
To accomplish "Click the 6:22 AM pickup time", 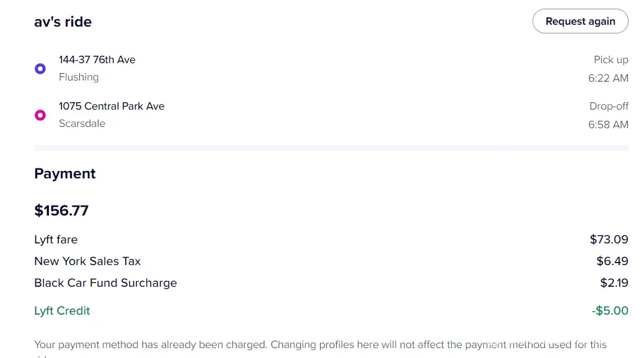I will (x=608, y=79).
